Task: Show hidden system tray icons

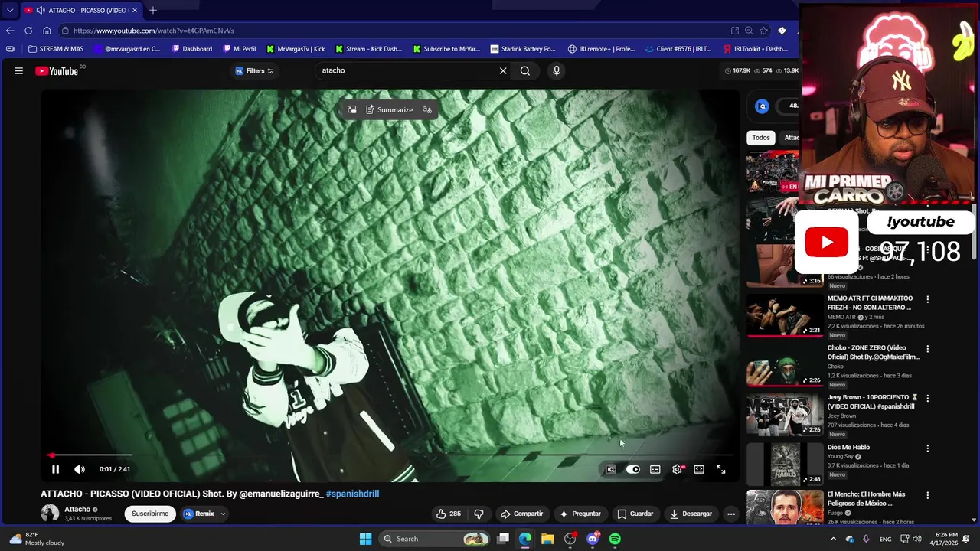Action: 833,539
